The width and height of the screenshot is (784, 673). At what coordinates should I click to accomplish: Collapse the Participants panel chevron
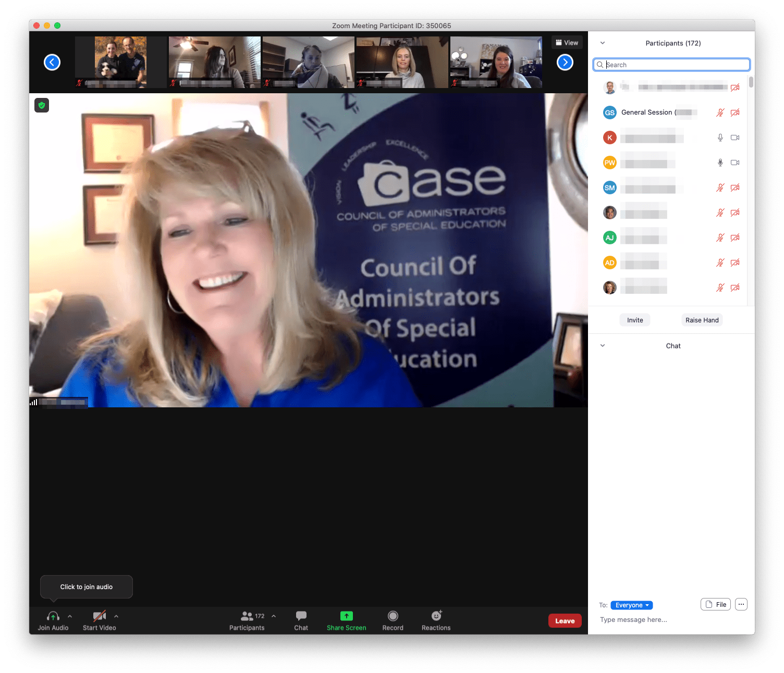[603, 43]
